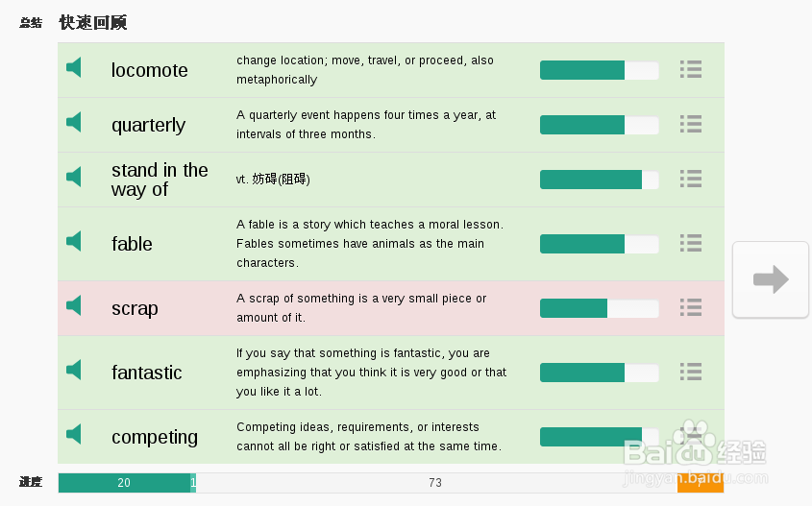Click green 20 progress segment at bottom

tap(124, 483)
